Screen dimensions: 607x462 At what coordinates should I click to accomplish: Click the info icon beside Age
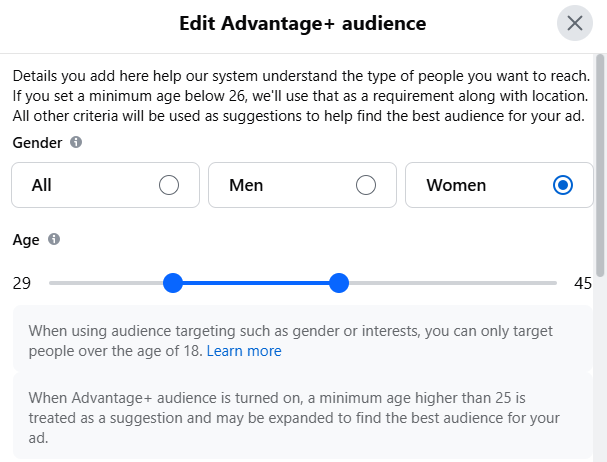(54, 239)
